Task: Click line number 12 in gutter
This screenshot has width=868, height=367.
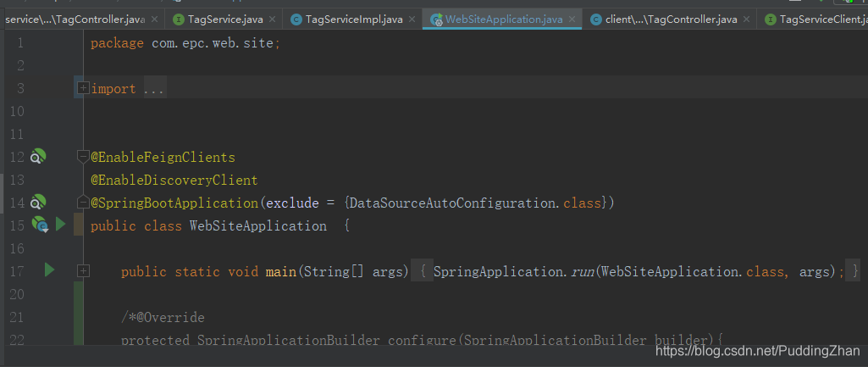Action: (x=17, y=158)
